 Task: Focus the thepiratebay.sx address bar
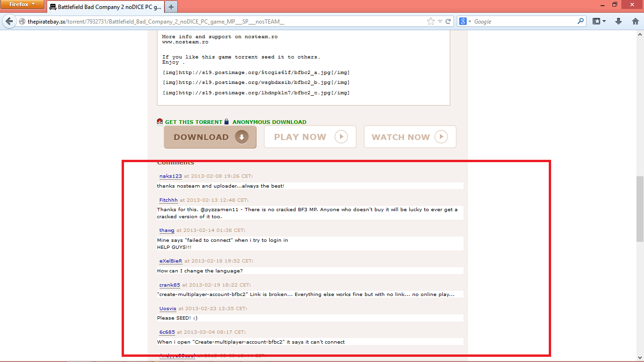point(226,22)
